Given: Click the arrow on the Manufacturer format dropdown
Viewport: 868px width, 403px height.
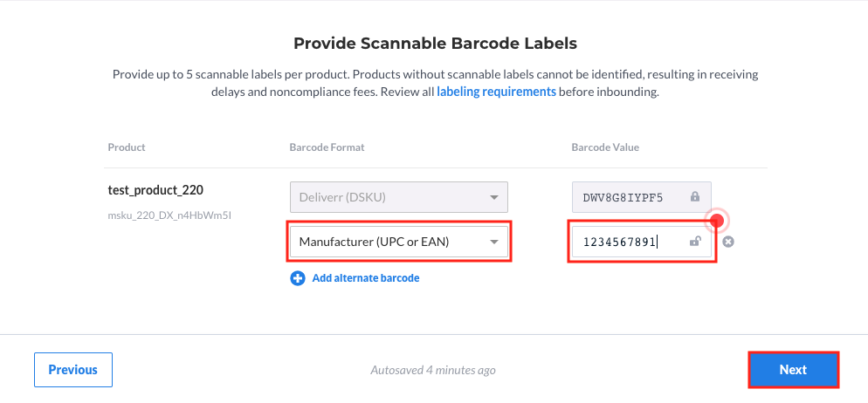Looking at the screenshot, I should click(x=493, y=242).
